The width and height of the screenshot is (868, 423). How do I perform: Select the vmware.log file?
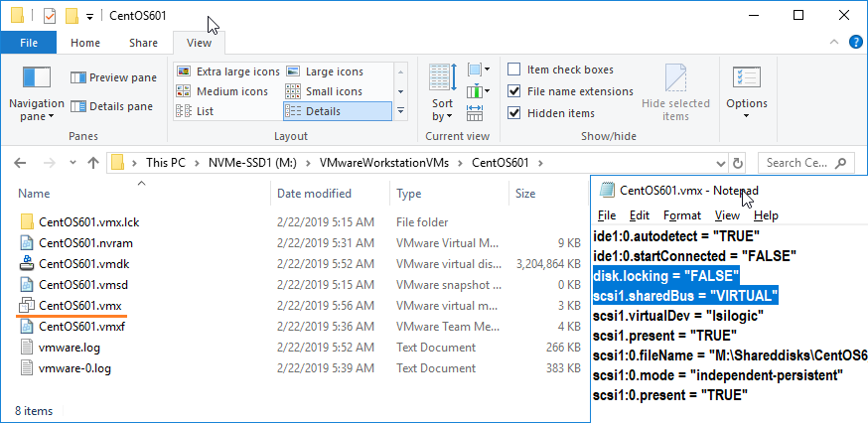click(x=70, y=348)
